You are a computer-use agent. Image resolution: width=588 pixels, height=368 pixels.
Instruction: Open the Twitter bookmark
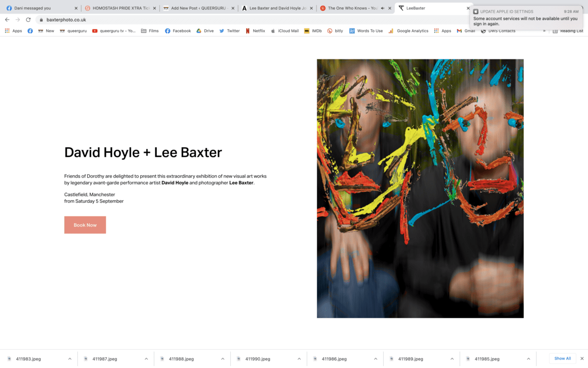click(229, 31)
